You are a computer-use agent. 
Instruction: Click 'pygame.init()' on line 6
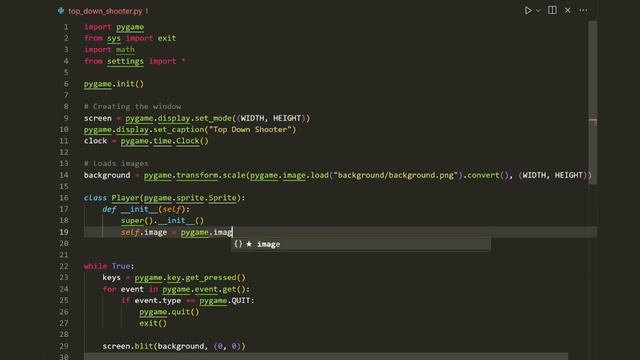(114, 84)
